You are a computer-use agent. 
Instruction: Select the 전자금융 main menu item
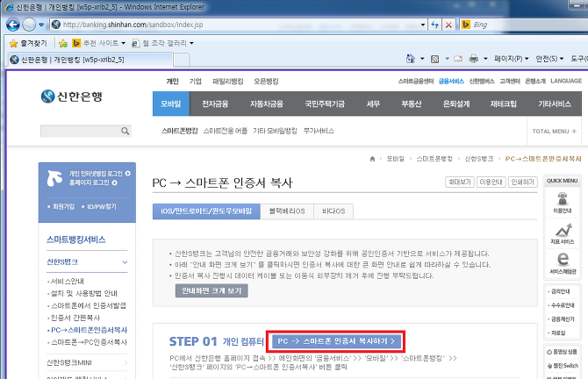coord(215,104)
